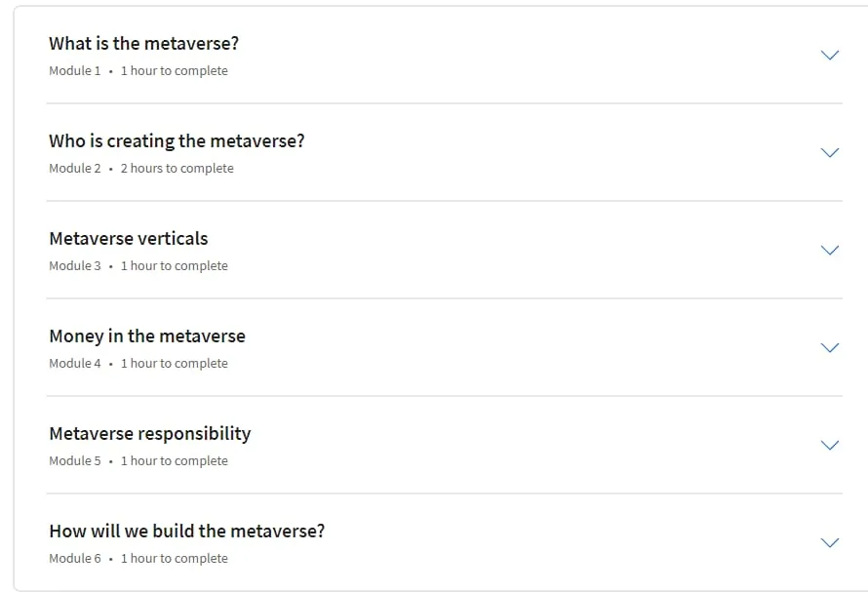Click the 'Module 3' label text
Viewport: 868px width, 592px height.
coord(75,266)
